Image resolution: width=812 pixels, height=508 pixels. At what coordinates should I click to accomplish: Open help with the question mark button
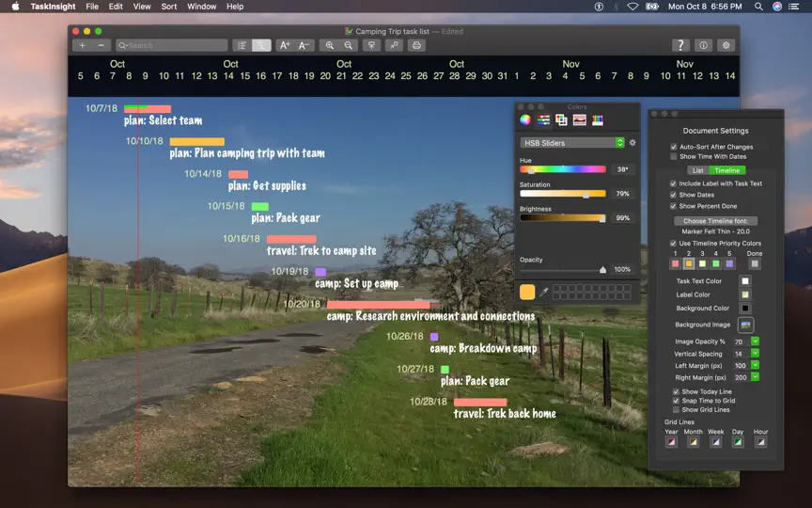pyautogui.click(x=680, y=45)
